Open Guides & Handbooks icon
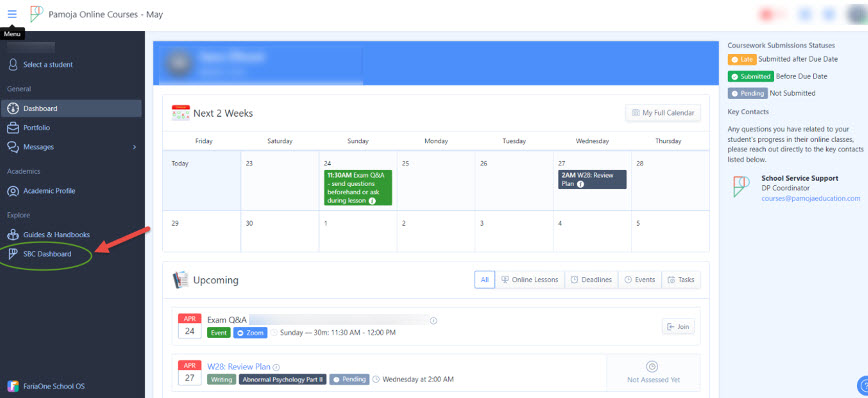 pos(13,235)
